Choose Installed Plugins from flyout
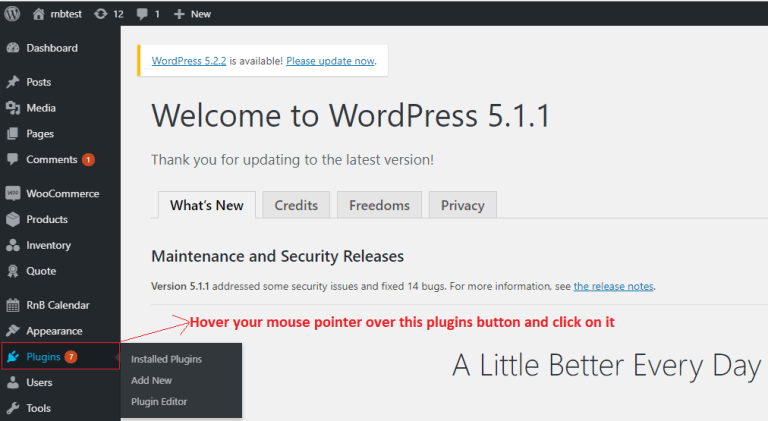This screenshot has width=768, height=421. tap(167, 359)
